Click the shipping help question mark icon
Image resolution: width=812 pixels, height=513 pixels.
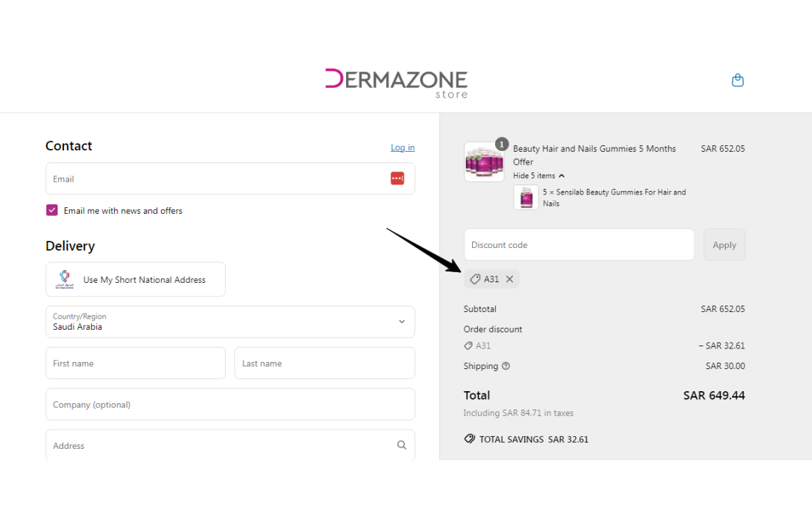coord(506,366)
